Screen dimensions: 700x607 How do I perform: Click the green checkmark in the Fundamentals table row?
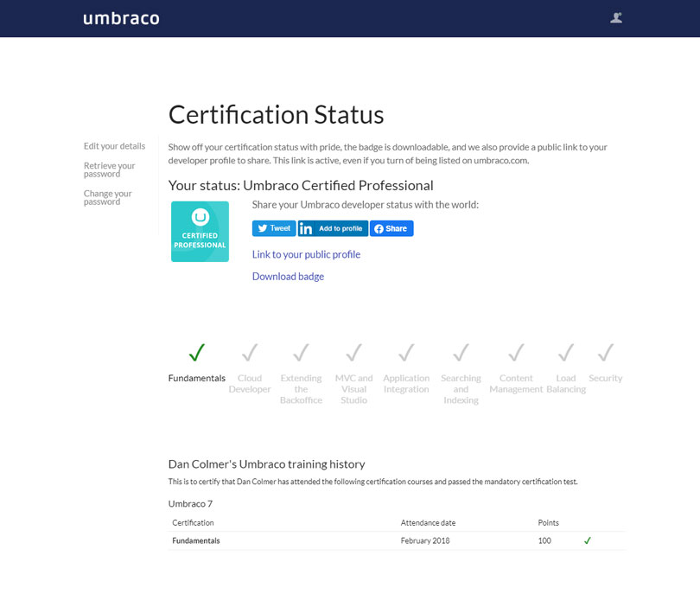pos(588,540)
